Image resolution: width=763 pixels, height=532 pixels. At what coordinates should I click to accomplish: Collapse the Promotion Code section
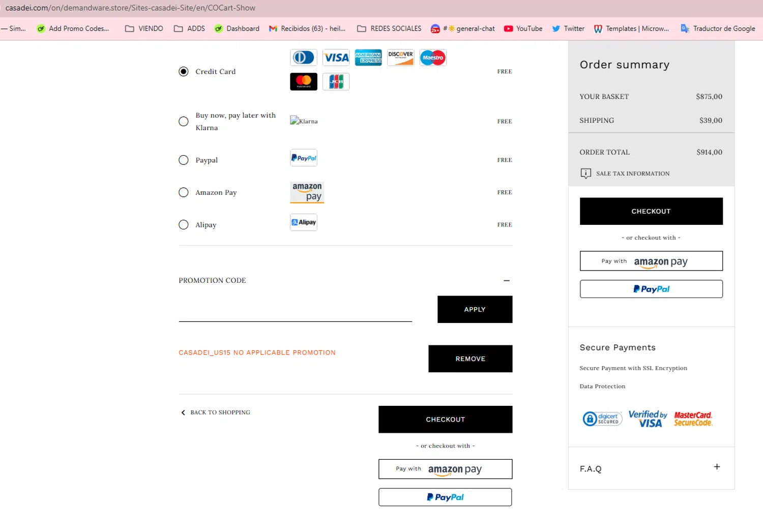[x=507, y=280]
